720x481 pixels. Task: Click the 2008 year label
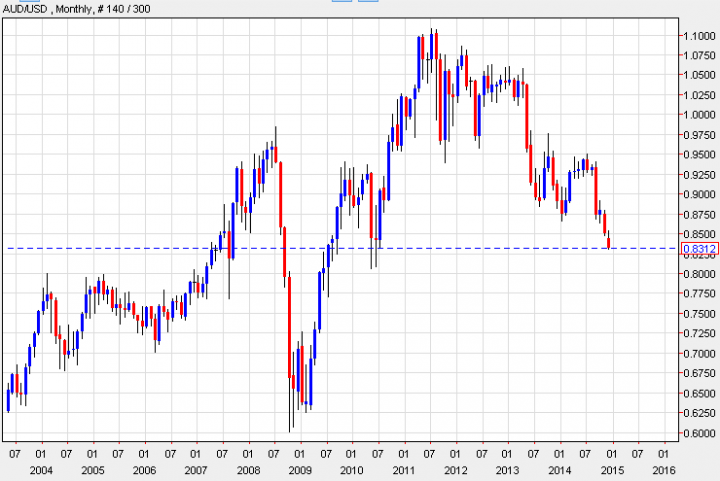248,470
